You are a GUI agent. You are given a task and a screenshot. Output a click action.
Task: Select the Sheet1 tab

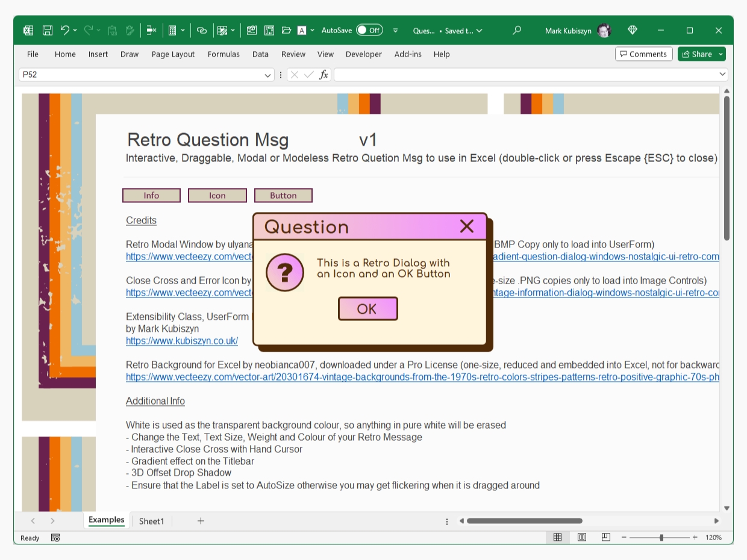click(x=151, y=521)
